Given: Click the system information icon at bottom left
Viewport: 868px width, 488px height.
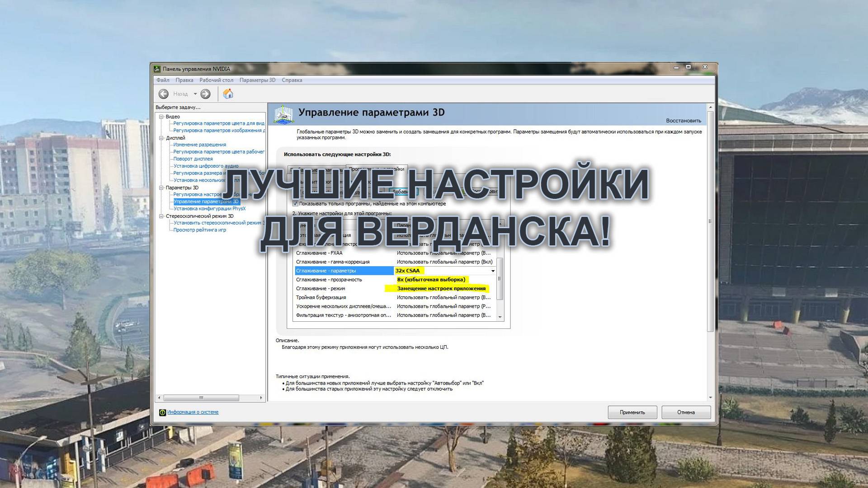Looking at the screenshot, I should click(x=162, y=412).
